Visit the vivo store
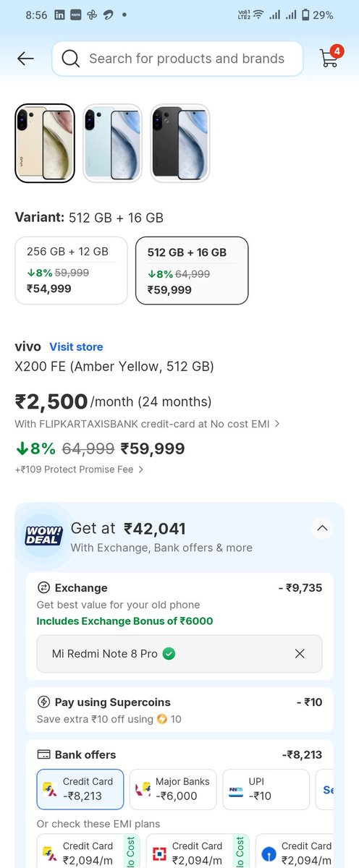 [x=76, y=347]
